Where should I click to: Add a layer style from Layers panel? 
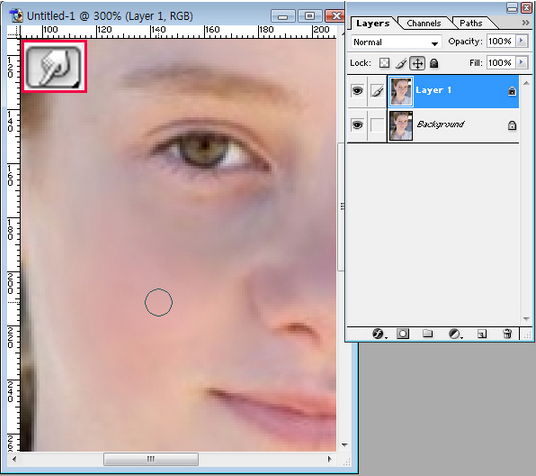[379, 333]
